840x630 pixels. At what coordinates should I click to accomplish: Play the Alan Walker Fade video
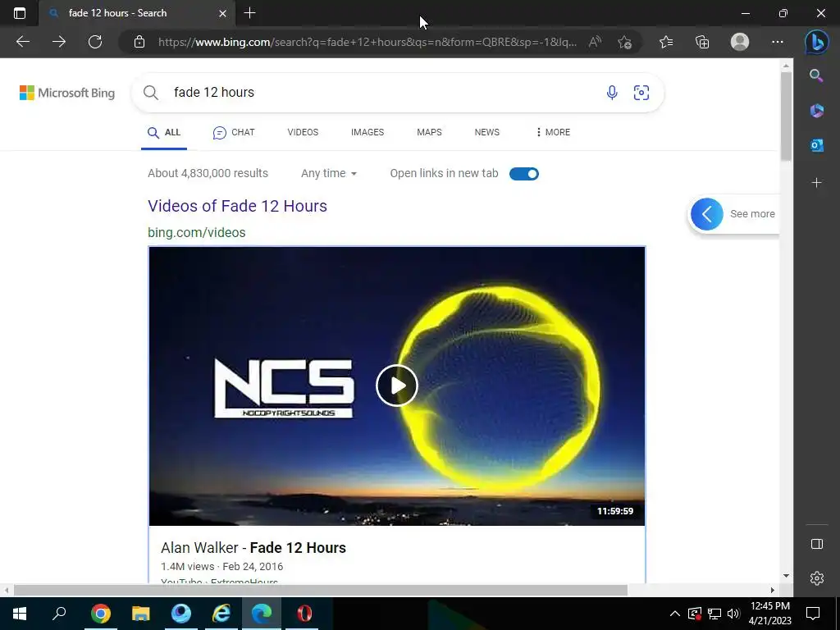pyautogui.click(x=396, y=386)
